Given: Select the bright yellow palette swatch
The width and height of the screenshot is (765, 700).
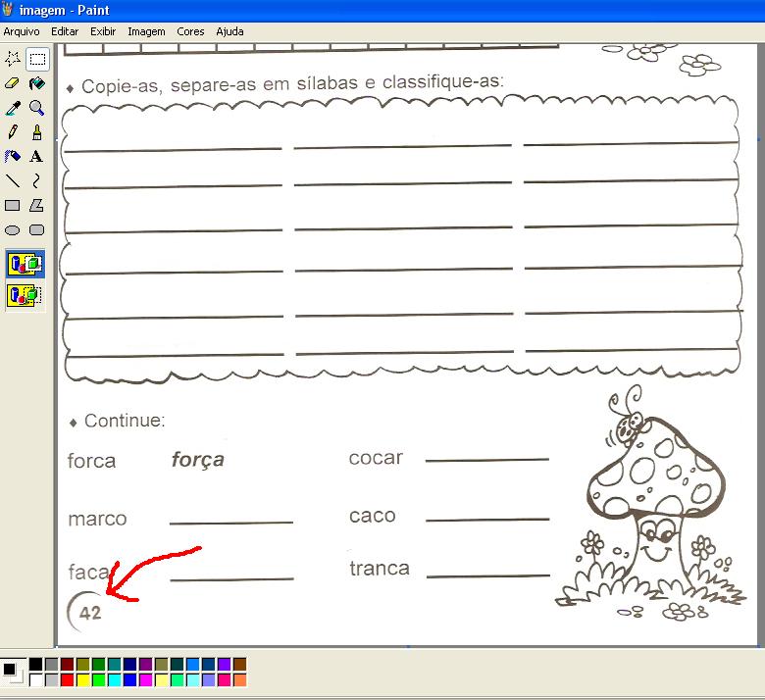Looking at the screenshot, I should click(x=83, y=679).
